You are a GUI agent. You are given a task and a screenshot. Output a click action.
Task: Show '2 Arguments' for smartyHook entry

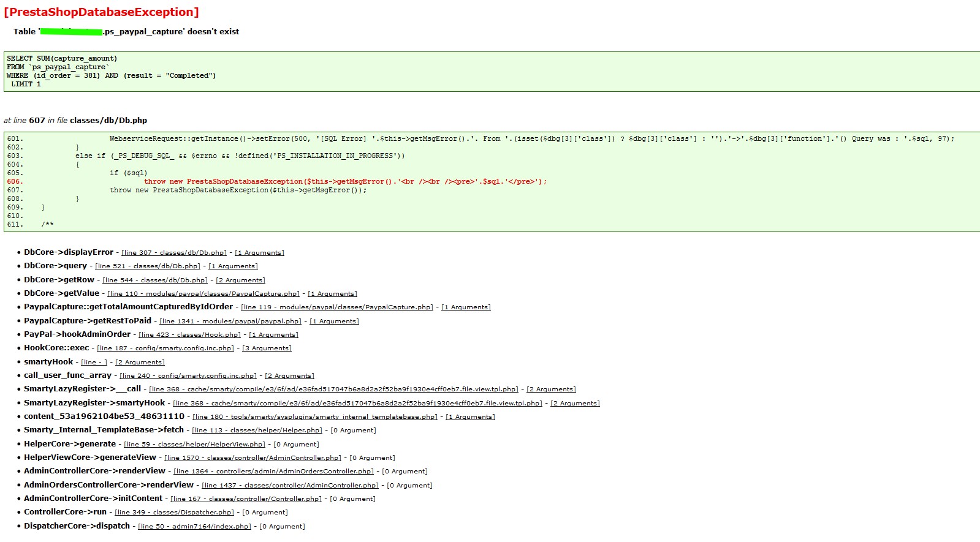pyautogui.click(x=140, y=363)
